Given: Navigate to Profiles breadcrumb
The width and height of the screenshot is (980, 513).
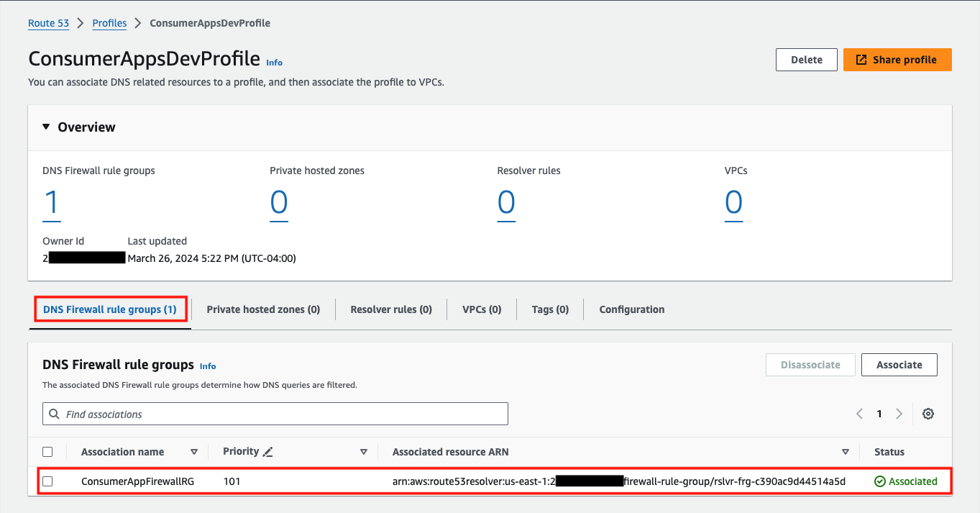Looking at the screenshot, I should click(109, 23).
